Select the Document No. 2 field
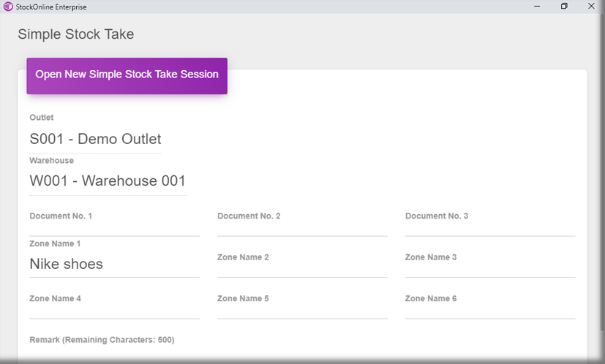Viewport: 605px width, 364px height. coord(302,228)
